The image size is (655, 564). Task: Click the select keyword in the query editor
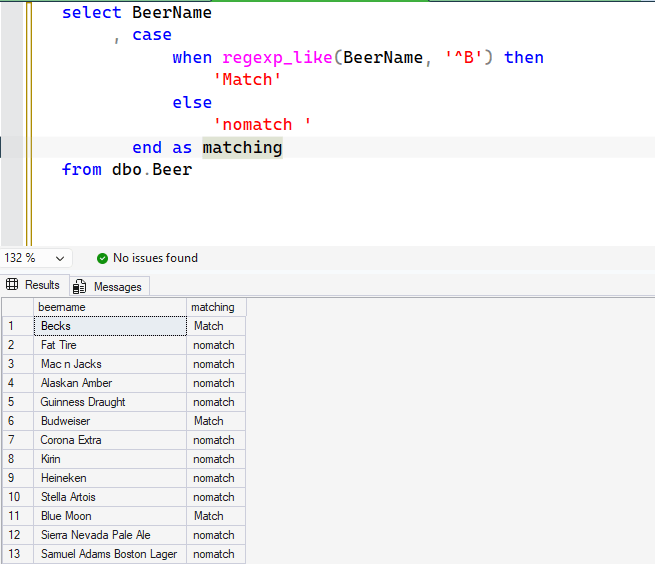[x=91, y=13]
